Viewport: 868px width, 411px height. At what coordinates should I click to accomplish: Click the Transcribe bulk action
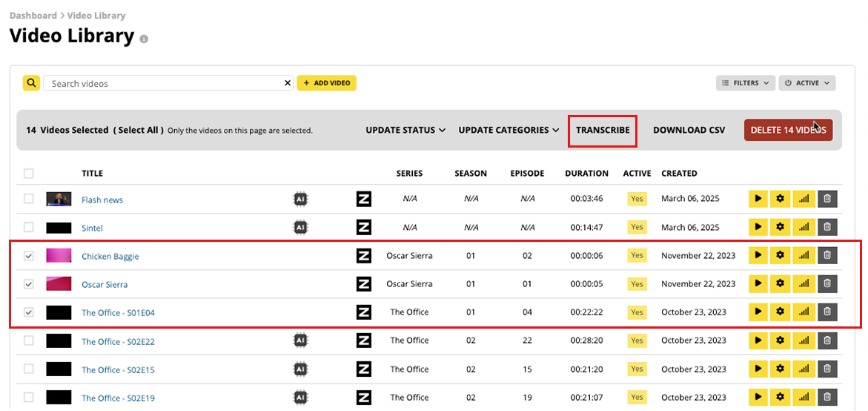(603, 130)
